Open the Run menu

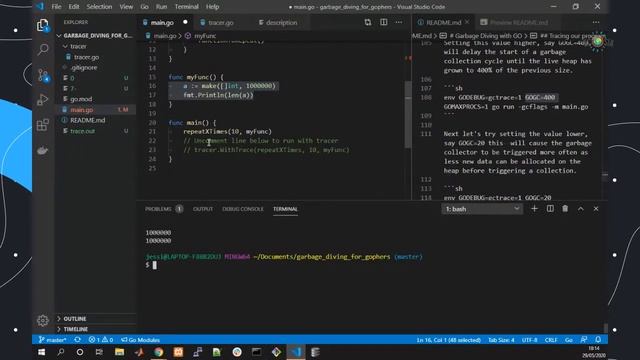pyautogui.click(x=161, y=7)
